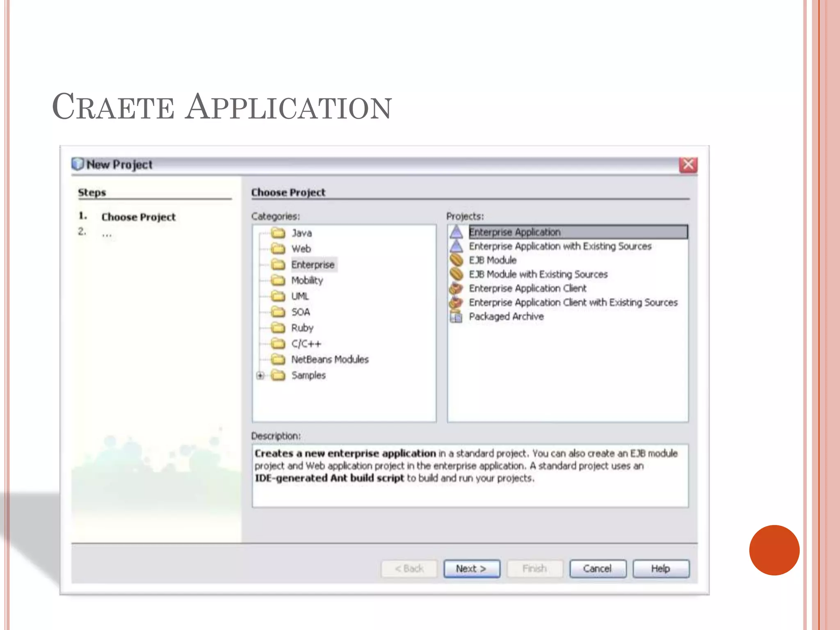Click the NetBeans Modules folder icon
The image size is (840, 630).
278,359
